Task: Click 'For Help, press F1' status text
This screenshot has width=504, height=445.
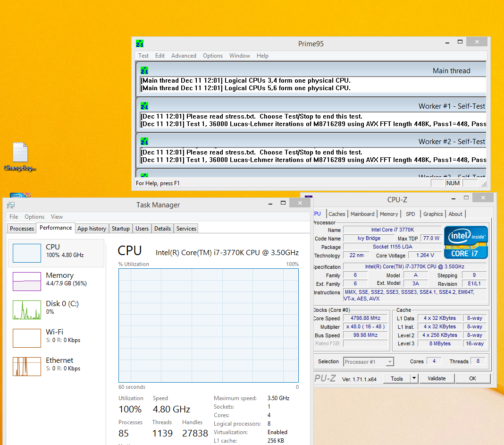Action: [x=158, y=183]
